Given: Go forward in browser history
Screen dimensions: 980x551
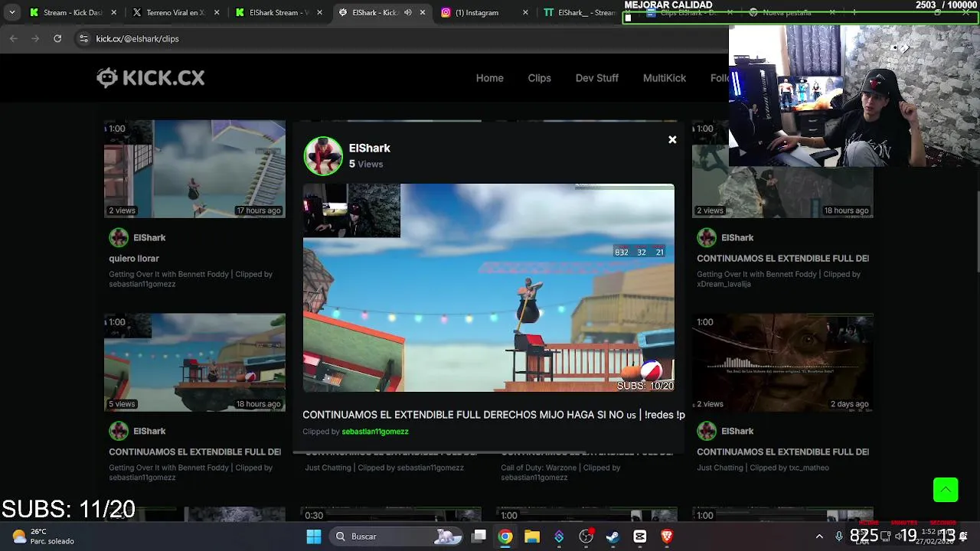Looking at the screenshot, I should (x=35, y=38).
